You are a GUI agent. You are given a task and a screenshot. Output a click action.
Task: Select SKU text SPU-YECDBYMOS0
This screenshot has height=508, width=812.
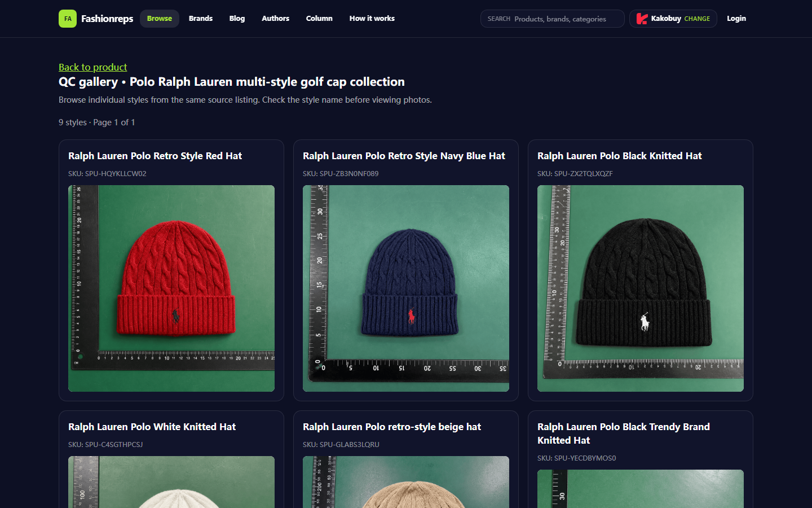[x=585, y=458]
